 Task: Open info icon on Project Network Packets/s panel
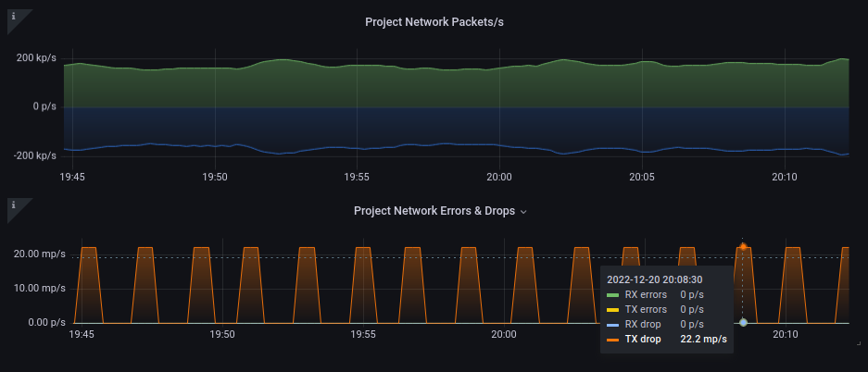[x=14, y=16]
